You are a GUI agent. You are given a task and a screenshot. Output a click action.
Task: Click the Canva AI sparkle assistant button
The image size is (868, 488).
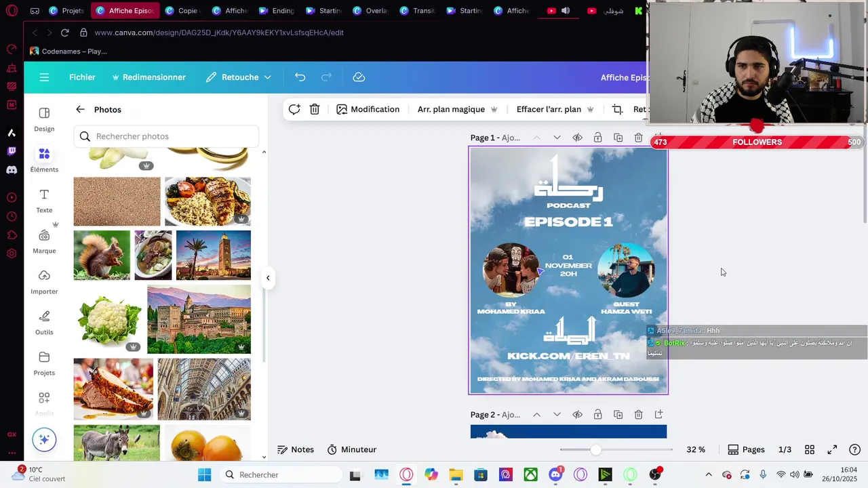click(x=44, y=440)
